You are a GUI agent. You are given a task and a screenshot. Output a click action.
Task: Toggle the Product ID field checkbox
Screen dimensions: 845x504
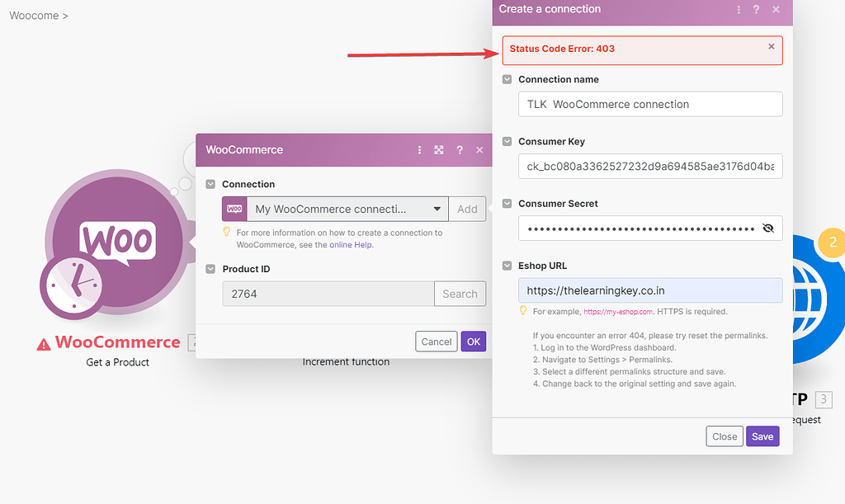(x=210, y=269)
